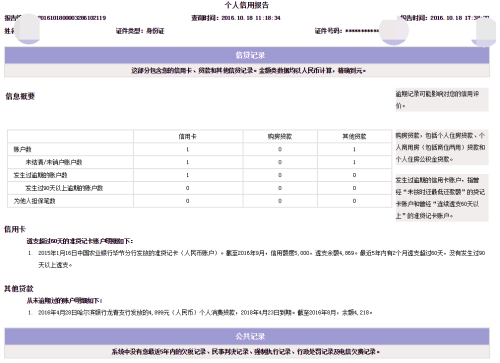500x363 pixels.
Task: Click the '信息概要' heading
Action: [x=20, y=96]
